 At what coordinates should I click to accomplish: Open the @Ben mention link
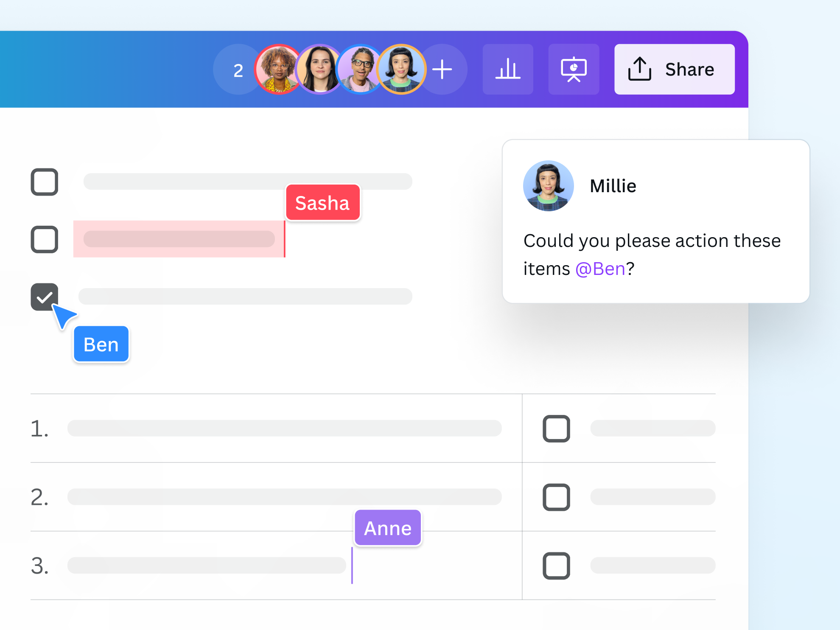(x=599, y=268)
